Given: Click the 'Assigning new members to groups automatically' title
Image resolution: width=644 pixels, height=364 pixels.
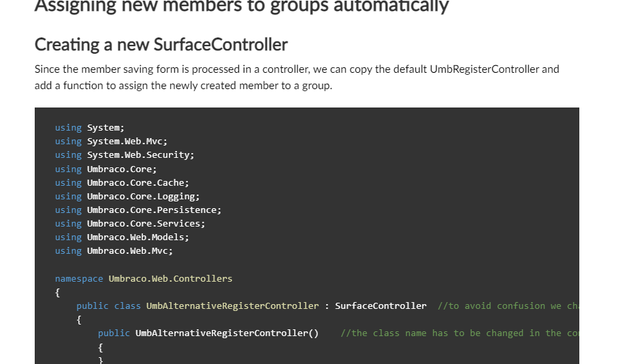Looking at the screenshot, I should pos(242,6).
